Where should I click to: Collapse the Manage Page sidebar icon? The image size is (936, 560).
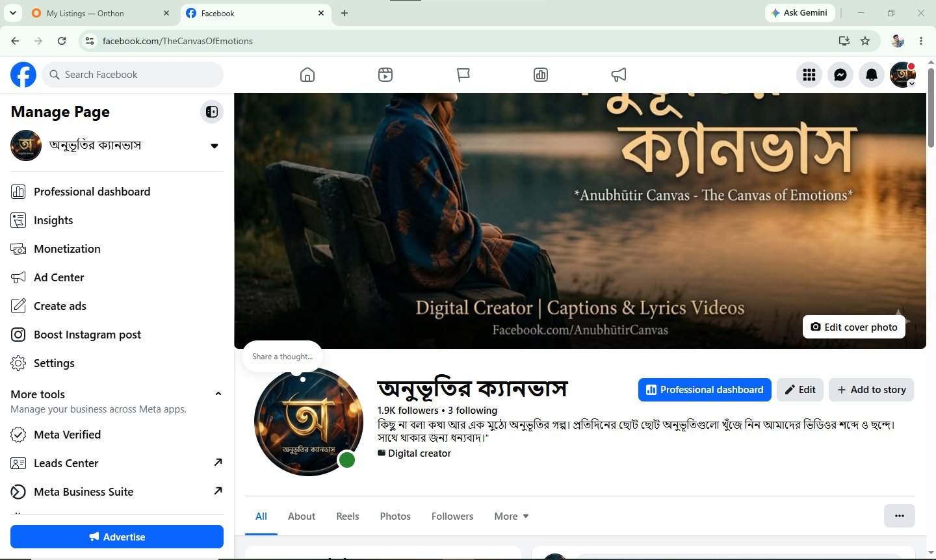pyautogui.click(x=212, y=112)
